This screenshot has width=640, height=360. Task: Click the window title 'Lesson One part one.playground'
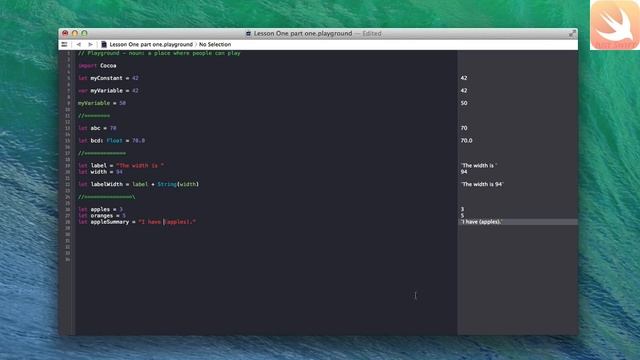302,33
